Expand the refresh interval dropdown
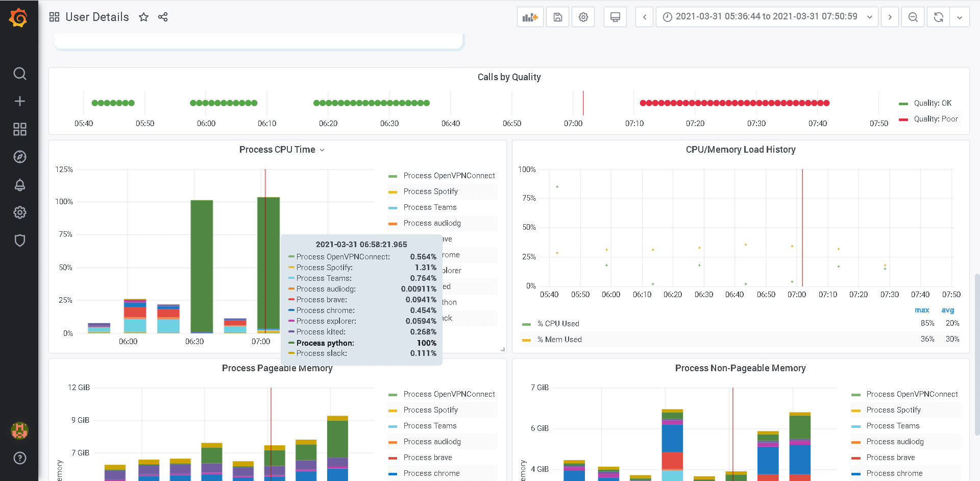Viewport: 980px width, 481px height. [960, 17]
